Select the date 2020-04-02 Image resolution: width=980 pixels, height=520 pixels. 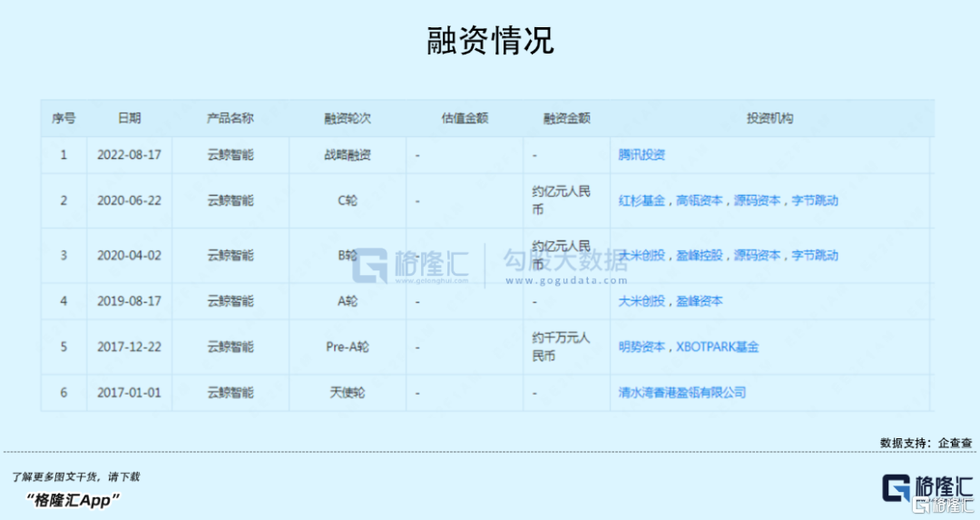pyautogui.click(x=130, y=256)
